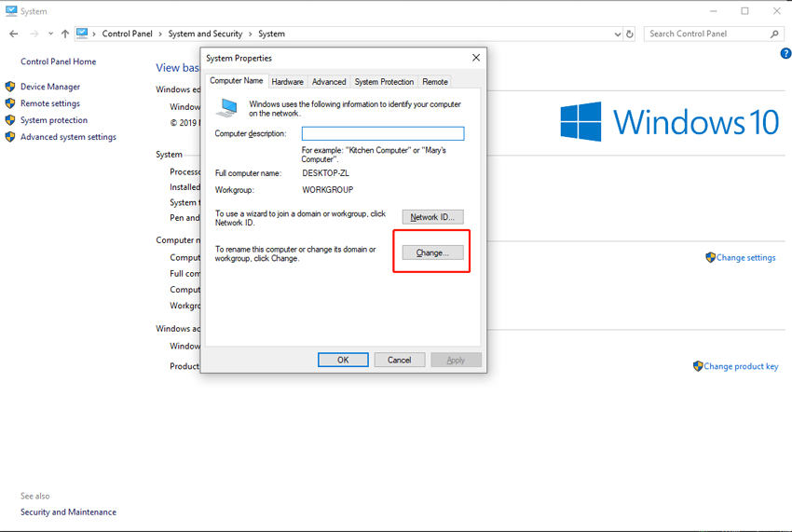This screenshot has width=792, height=532.
Task: Select Control Panel in the breadcrumb
Action: pyautogui.click(x=127, y=34)
